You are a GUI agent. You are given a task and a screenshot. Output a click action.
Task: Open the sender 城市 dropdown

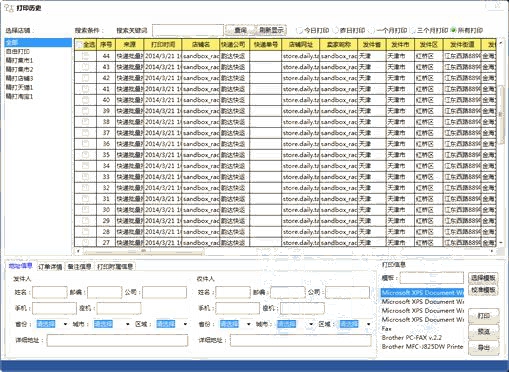(127, 324)
